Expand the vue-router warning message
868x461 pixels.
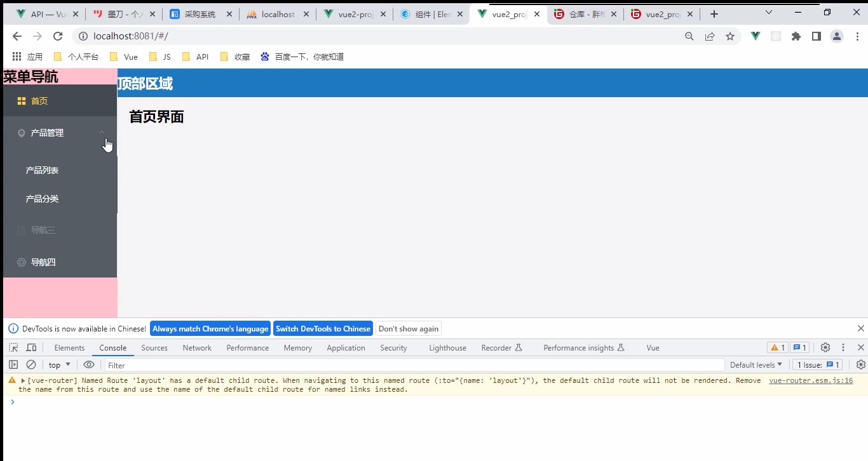coord(21,380)
